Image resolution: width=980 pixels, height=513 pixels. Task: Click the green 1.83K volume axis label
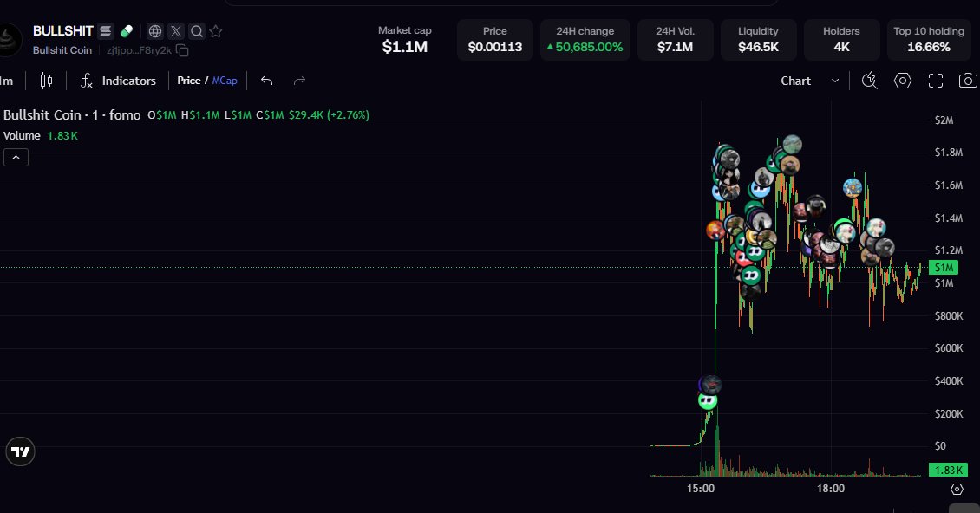(x=948, y=470)
